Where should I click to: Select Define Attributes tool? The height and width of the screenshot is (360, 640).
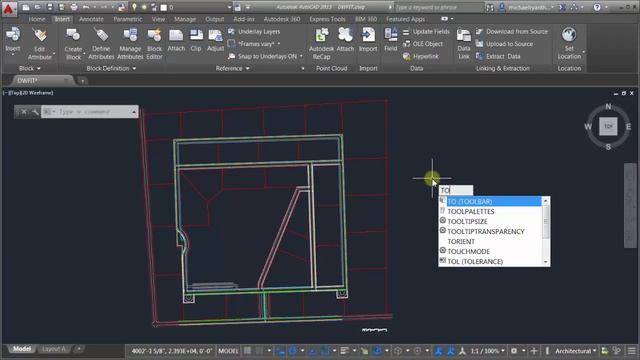point(101,44)
